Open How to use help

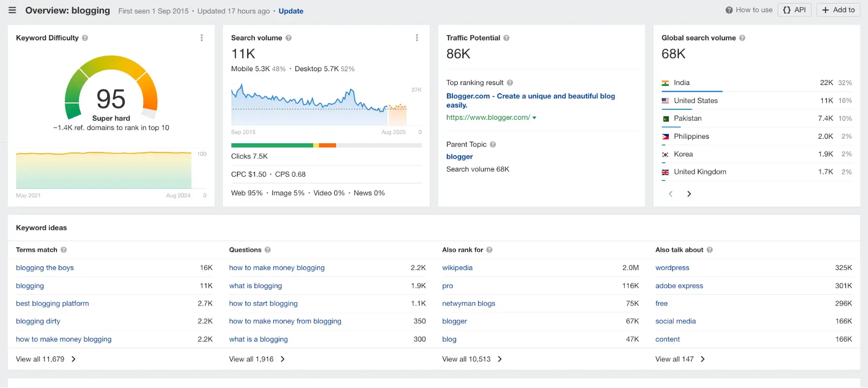(x=749, y=10)
